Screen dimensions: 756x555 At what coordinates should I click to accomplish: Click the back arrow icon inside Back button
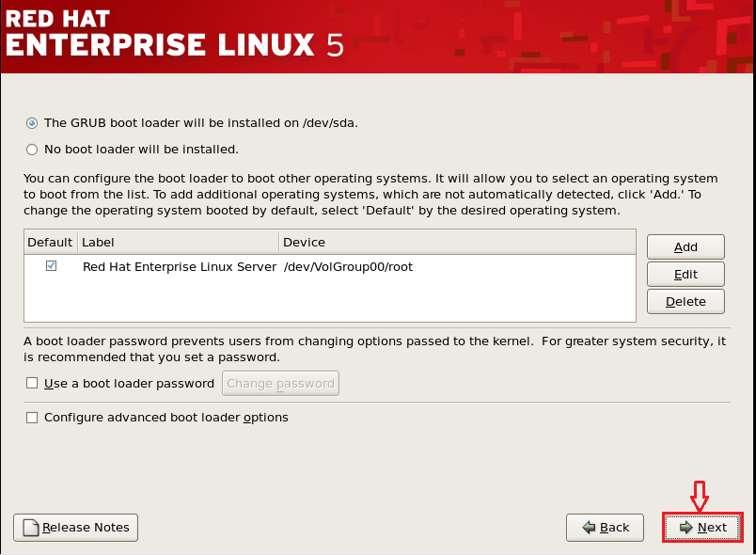click(588, 528)
